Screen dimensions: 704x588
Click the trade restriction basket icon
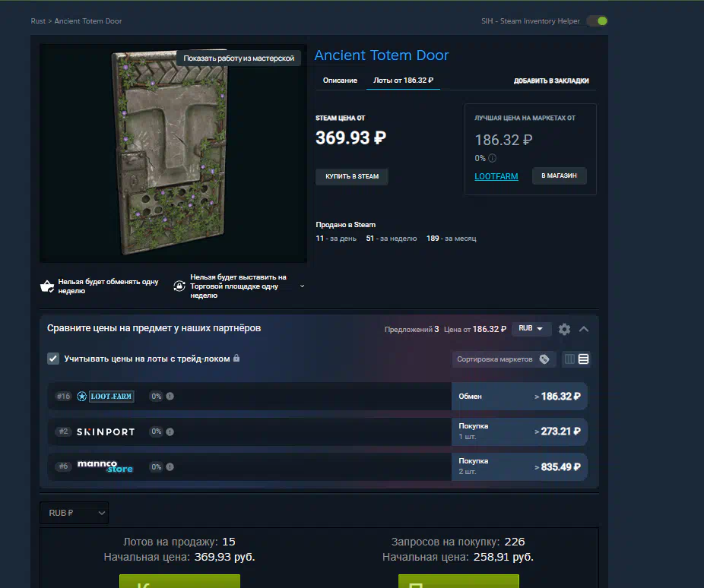[x=46, y=286]
